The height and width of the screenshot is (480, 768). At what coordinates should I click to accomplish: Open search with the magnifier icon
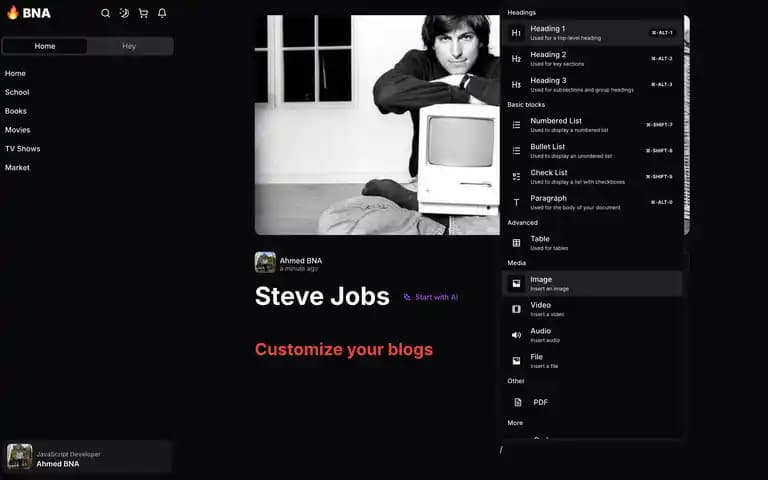pos(105,13)
